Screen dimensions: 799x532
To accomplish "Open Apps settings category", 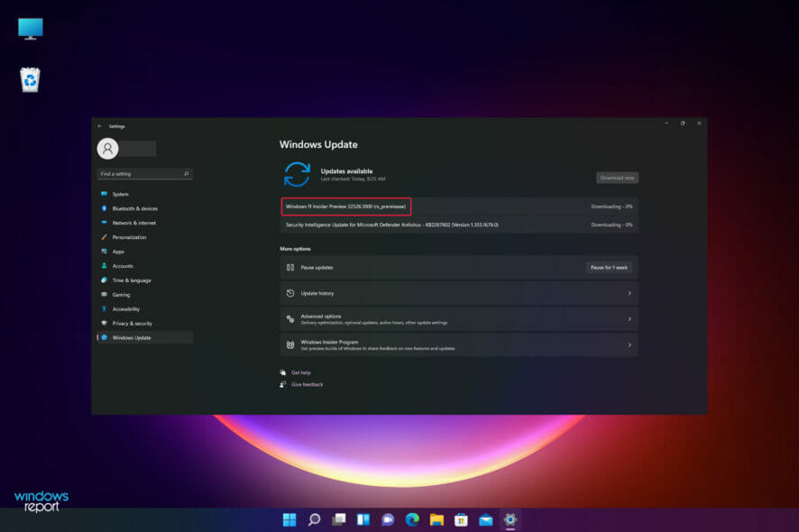I will point(144,252).
